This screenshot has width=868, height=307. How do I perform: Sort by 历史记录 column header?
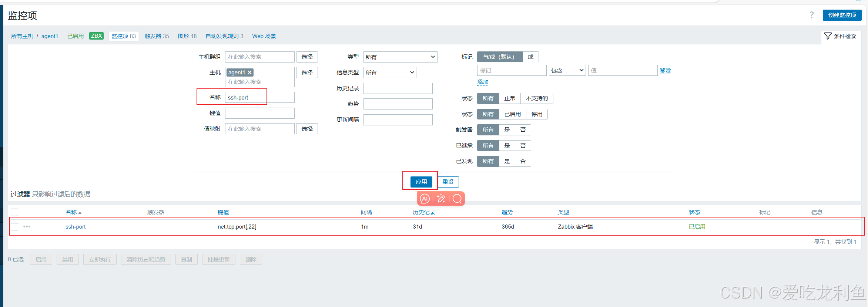[x=424, y=212]
